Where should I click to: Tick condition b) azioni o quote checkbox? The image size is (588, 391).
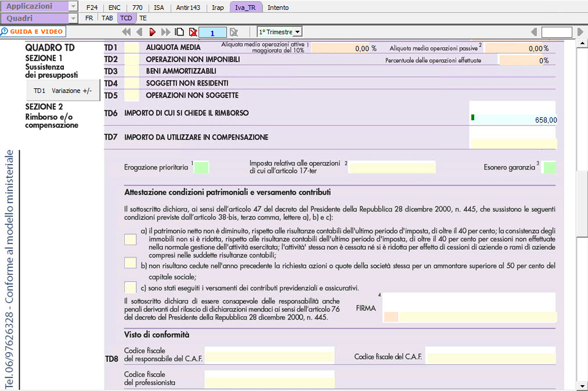click(130, 263)
